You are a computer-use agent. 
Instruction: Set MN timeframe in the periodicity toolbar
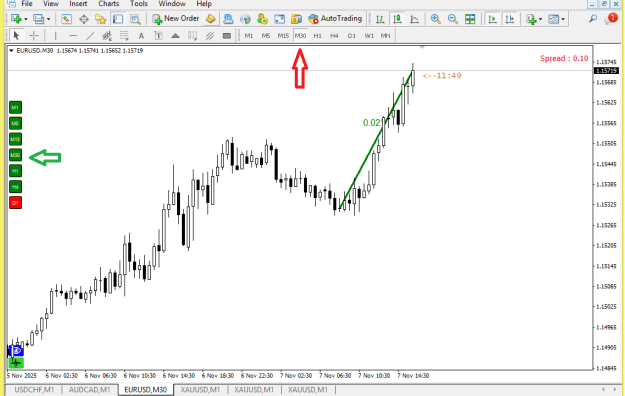click(385, 36)
